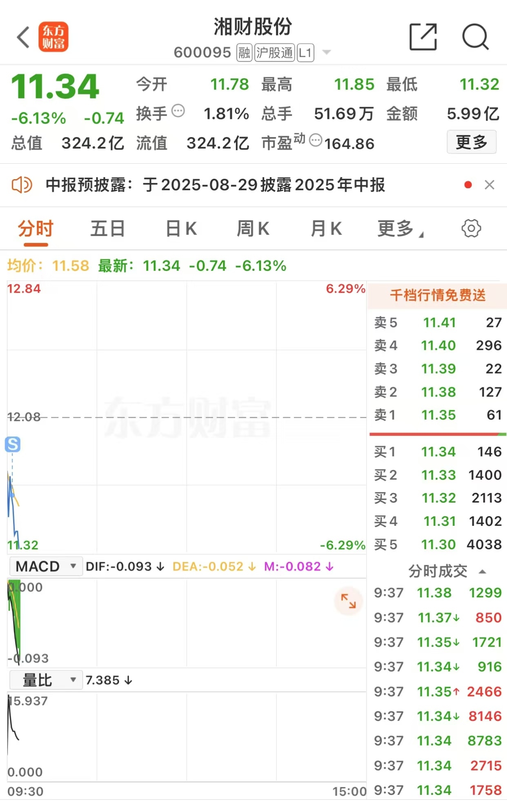Image resolution: width=507 pixels, height=812 pixels.
Task: Tap the speaker announcement icon
Action: coord(22,185)
